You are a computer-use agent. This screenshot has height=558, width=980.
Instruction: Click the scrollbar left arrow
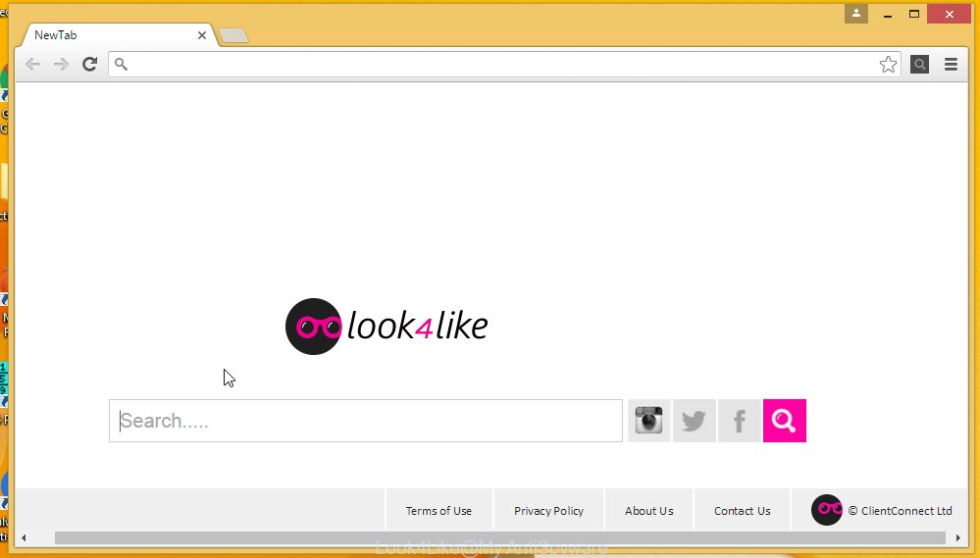click(x=24, y=537)
